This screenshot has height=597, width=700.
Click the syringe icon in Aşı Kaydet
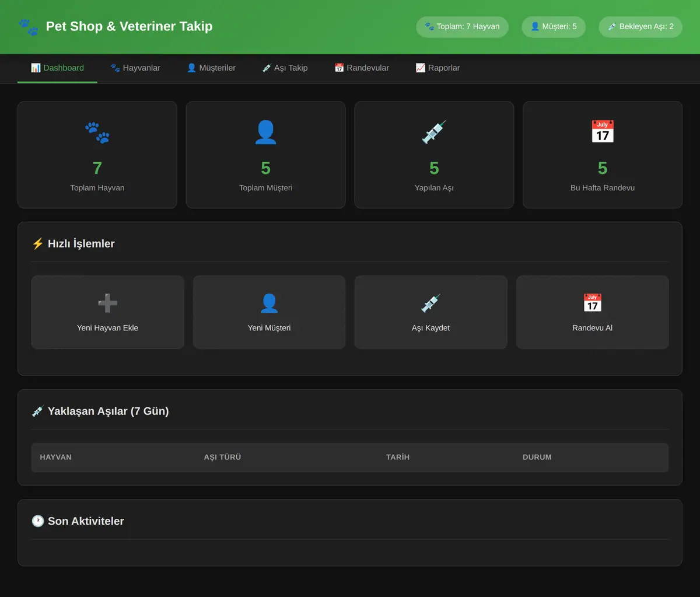pos(431,303)
